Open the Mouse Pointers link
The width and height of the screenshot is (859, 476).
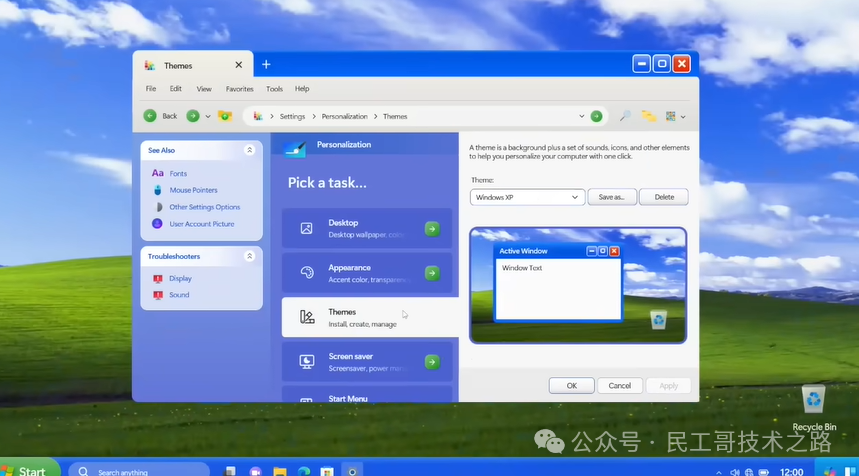coord(193,190)
